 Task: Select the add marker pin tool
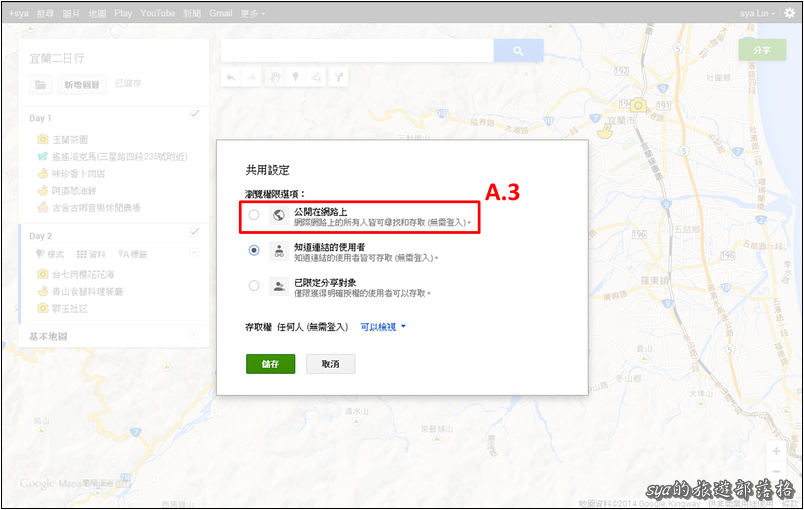[295, 77]
